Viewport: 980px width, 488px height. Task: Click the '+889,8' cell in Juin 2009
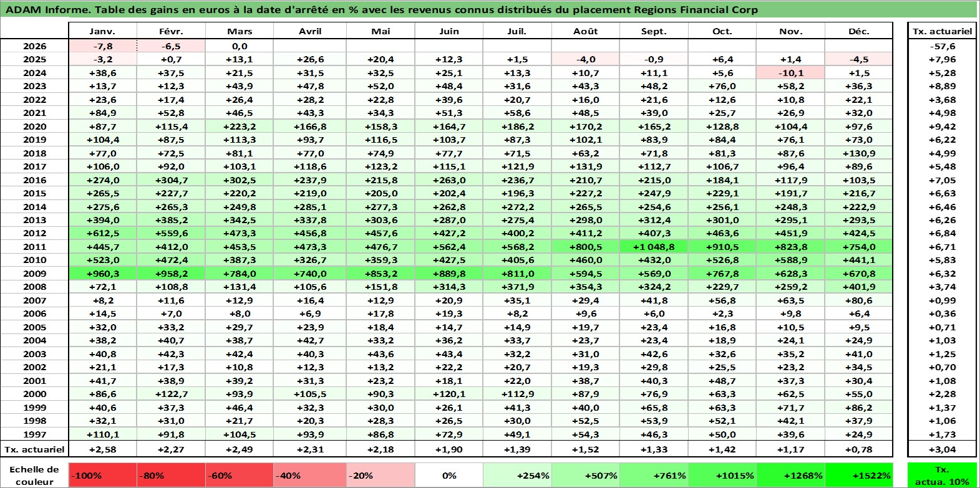449,274
